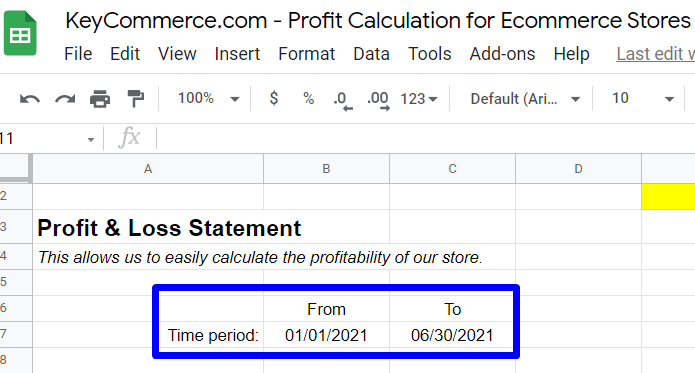The height and width of the screenshot is (373, 695).
Task: Format the cell as percent
Action: coord(308,98)
